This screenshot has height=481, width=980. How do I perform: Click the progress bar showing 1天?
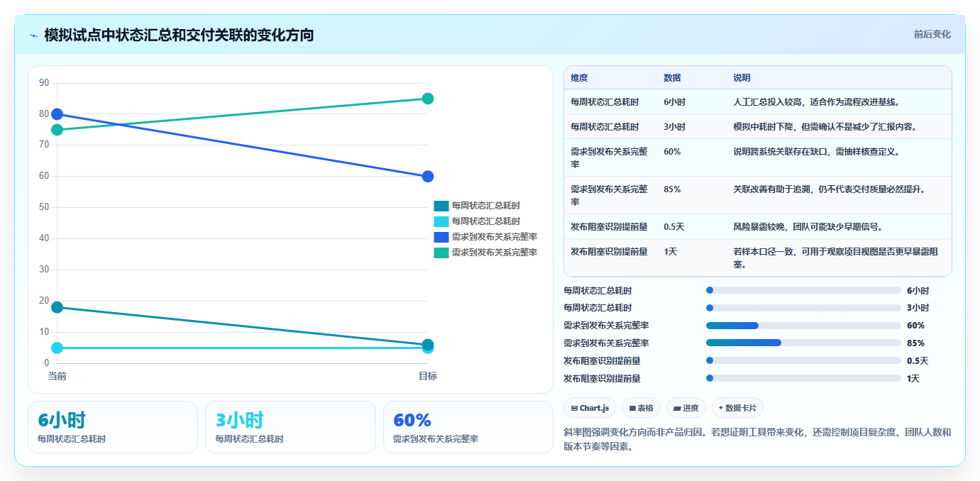[x=803, y=378]
